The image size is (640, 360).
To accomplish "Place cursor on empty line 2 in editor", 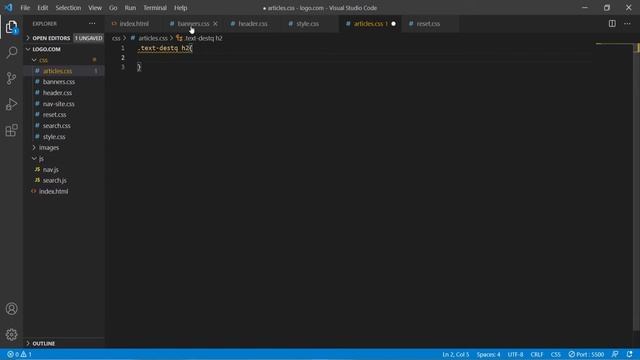I will click(363, 58).
